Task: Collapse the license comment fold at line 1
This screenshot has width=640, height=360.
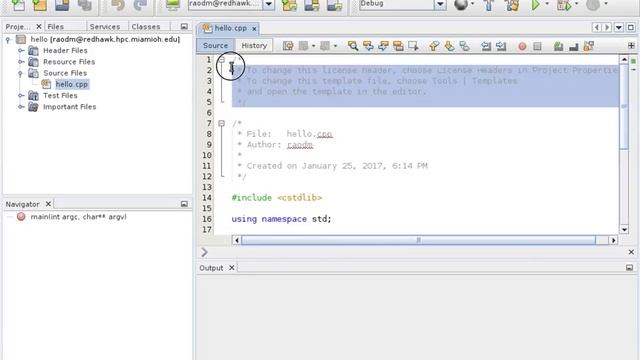Action: 221,60
